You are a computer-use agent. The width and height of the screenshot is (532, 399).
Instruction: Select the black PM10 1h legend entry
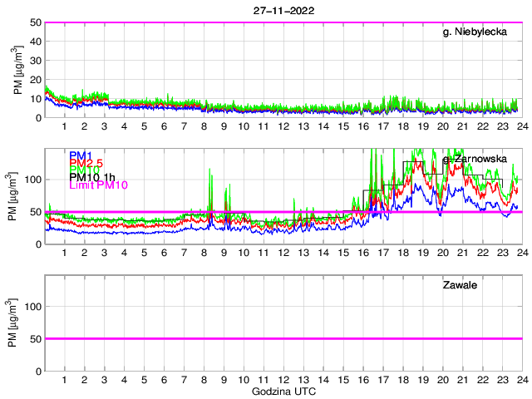coord(92,178)
